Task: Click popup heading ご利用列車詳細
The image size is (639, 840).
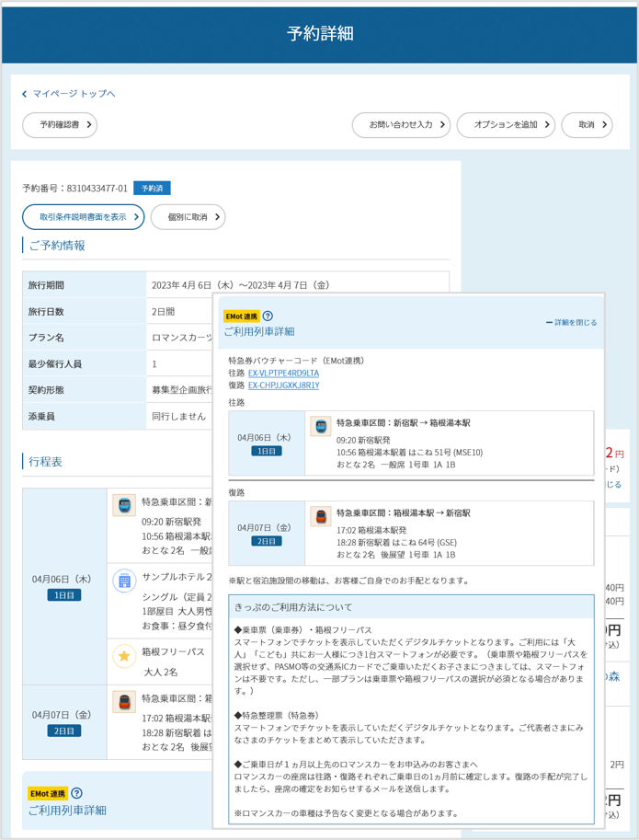Action: (x=259, y=331)
